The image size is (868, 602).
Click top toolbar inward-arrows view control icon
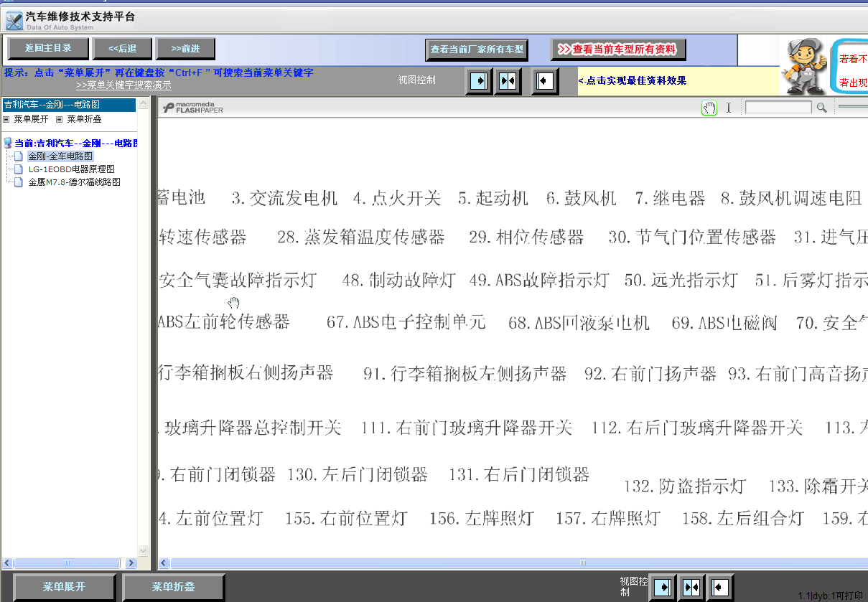pyautogui.click(x=508, y=80)
